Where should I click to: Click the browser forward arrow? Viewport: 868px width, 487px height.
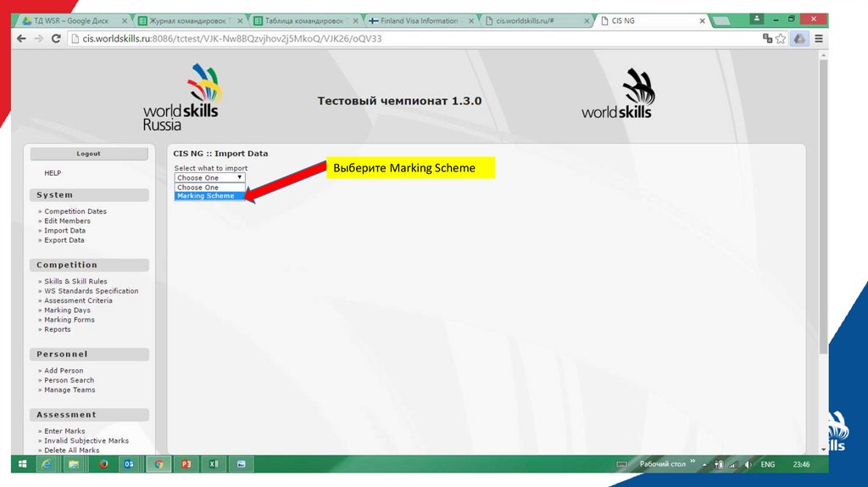(38, 38)
